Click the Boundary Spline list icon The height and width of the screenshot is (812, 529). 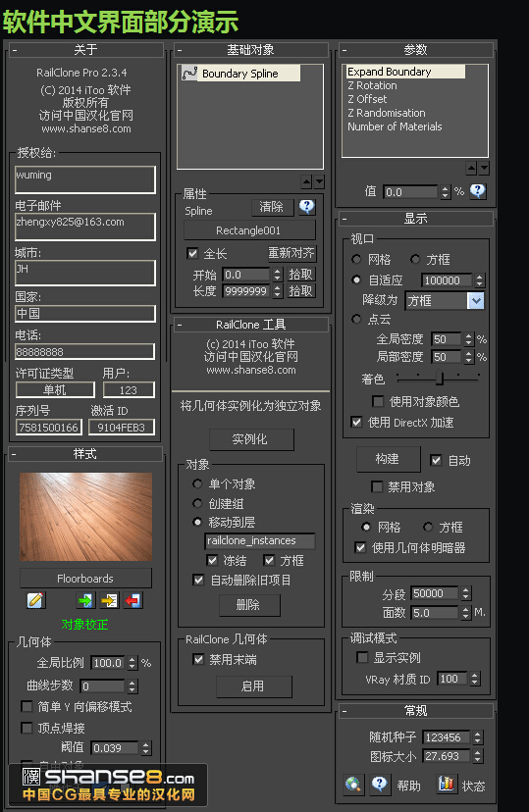189,73
